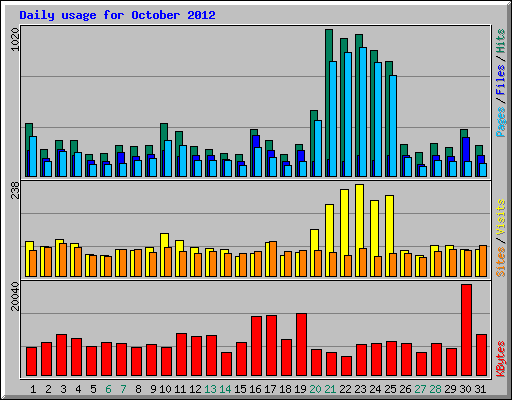
Task: Click the Pages legend label
Action: pyautogui.click(x=501, y=122)
